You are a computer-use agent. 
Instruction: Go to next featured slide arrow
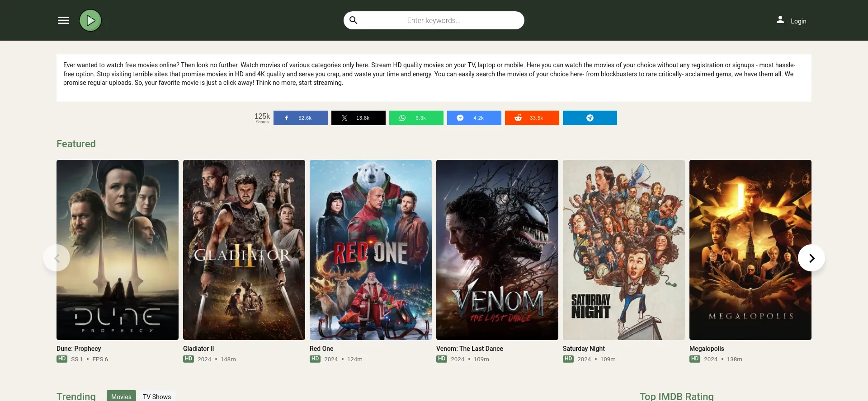click(811, 258)
